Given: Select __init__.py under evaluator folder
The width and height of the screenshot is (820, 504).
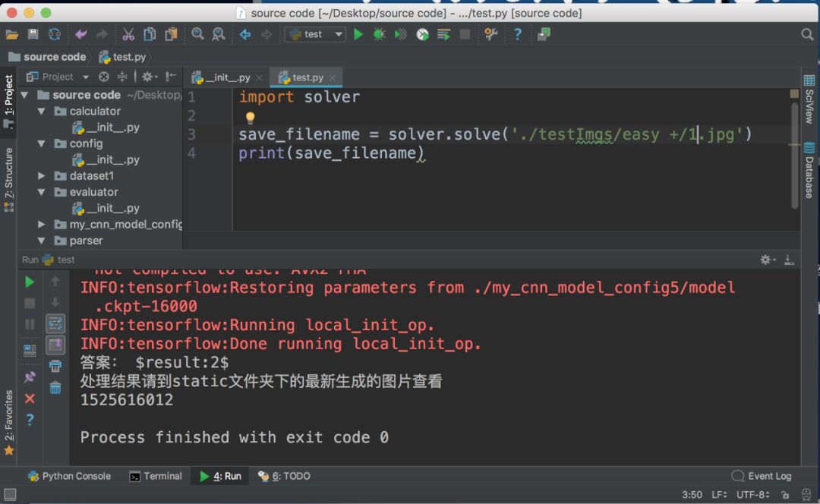Looking at the screenshot, I should (x=106, y=208).
